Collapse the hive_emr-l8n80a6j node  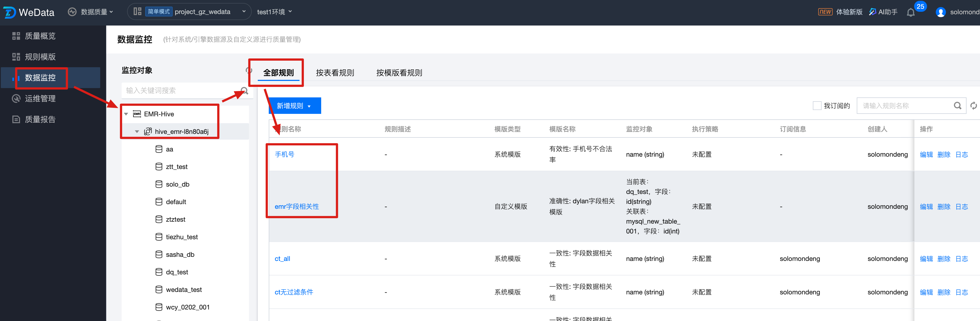coord(137,132)
